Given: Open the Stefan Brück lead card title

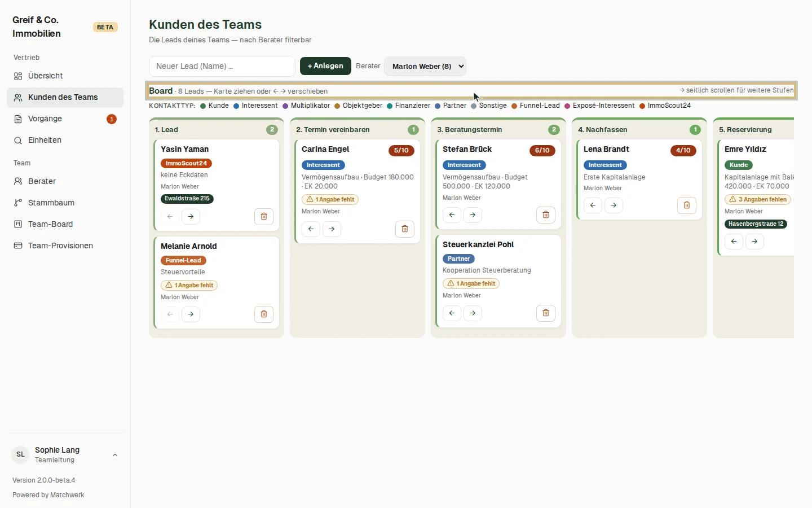Looking at the screenshot, I should click(467, 150).
